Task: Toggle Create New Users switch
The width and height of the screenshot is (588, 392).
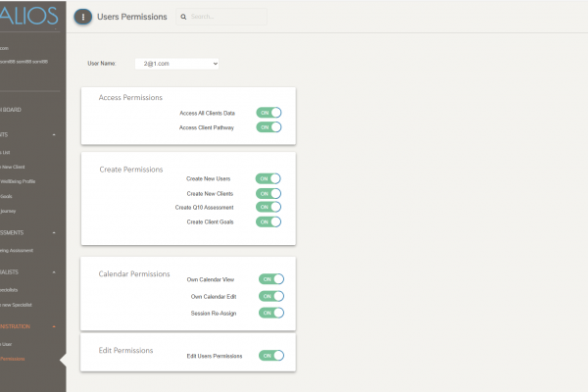Action: coord(269,178)
